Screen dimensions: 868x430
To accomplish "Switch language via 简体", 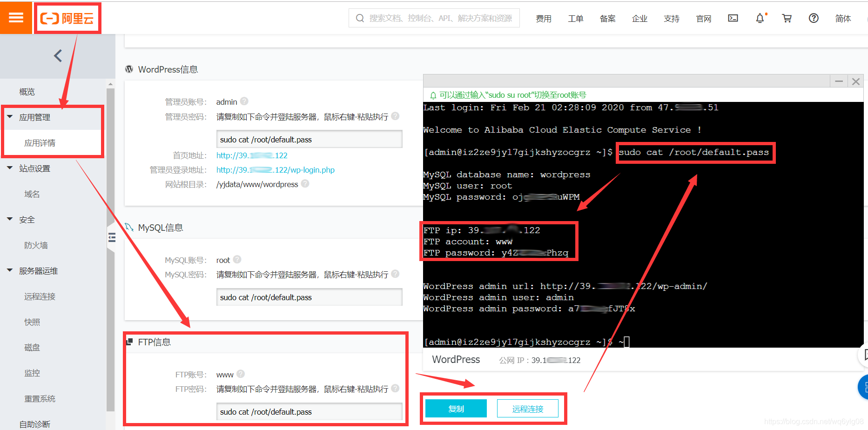I will click(843, 19).
